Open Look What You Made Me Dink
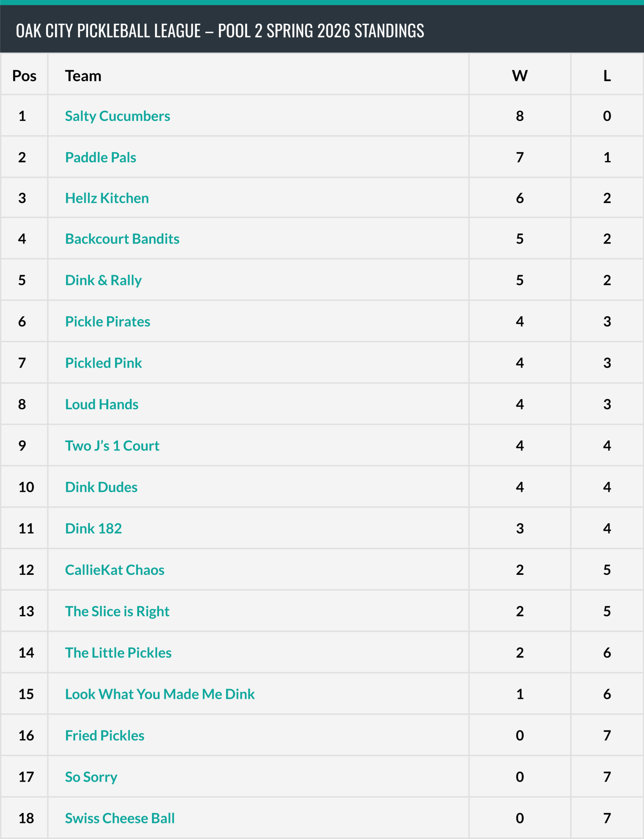Viewport: 644px width, 839px height. tap(159, 694)
